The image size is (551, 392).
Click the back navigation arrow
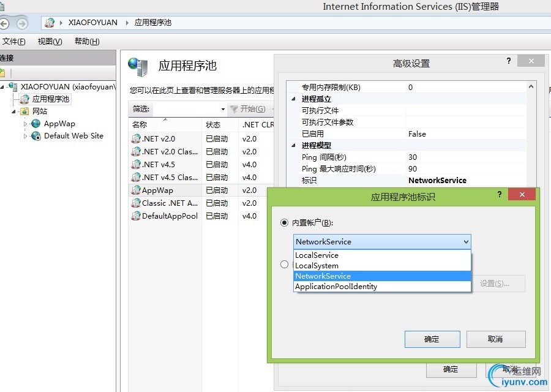click(4, 23)
